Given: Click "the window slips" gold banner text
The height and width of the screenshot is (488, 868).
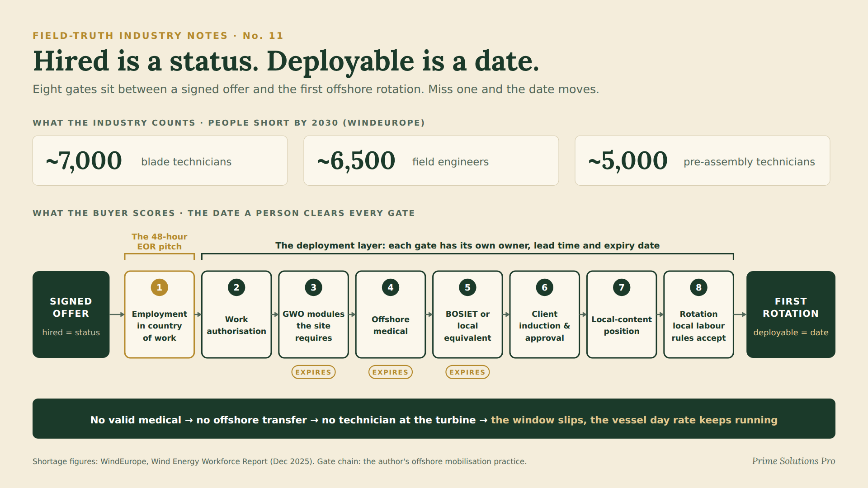Looking at the screenshot, I should coord(634,420).
